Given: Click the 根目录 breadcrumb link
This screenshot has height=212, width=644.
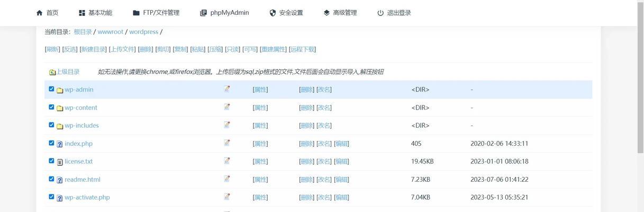Looking at the screenshot, I should [x=83, y=32].
